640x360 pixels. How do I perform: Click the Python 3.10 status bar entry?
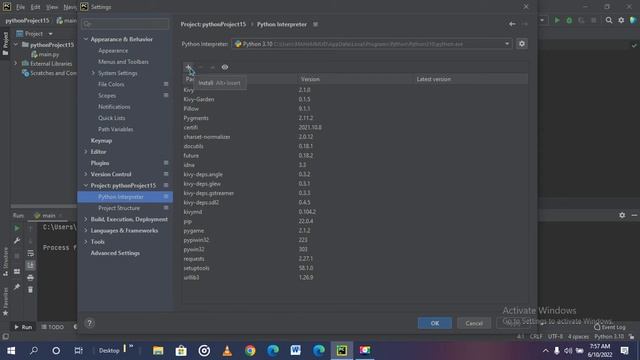(609, 336)
